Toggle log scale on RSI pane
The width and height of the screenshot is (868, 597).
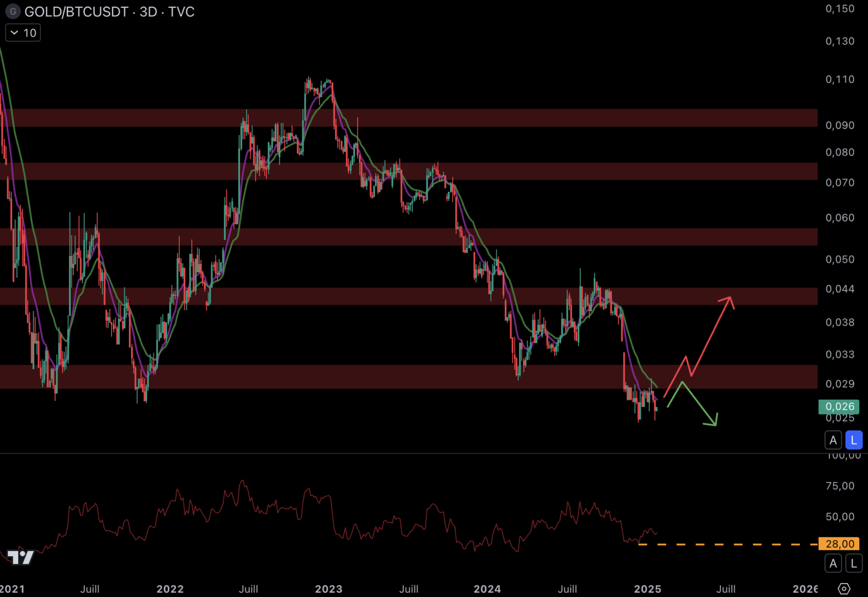pyautogui.click(x=854, y=563)
